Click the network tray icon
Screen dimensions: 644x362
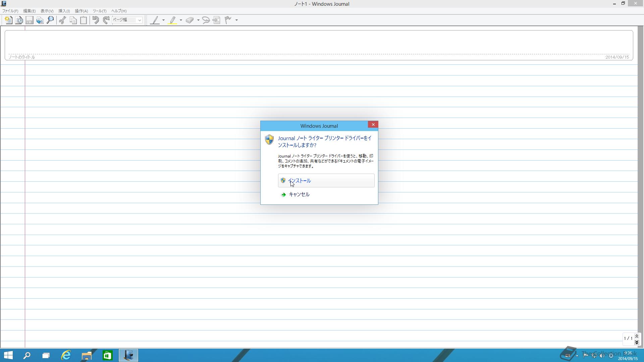click(594, 356)
